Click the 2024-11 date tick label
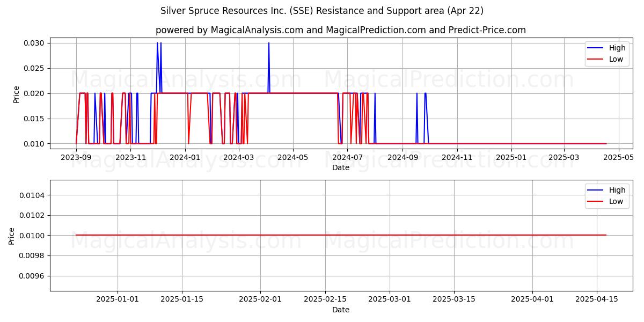The image size is (644, 322). pyautogui.click(x=457, y=158)
